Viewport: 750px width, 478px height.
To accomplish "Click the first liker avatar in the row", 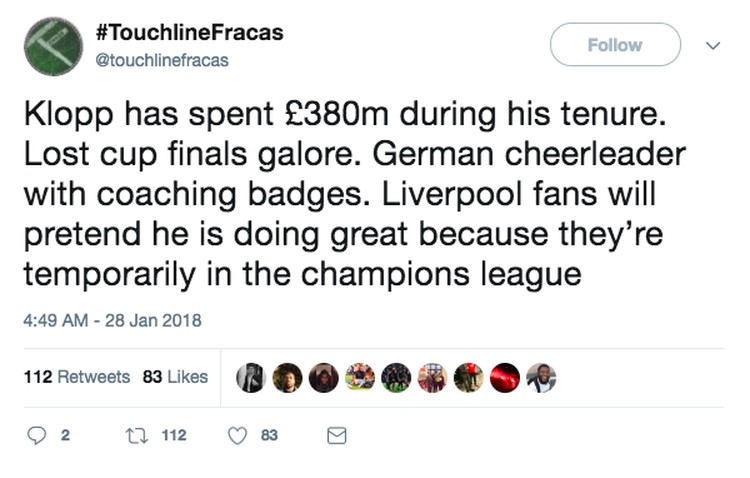I will click(x=250, y=377).
